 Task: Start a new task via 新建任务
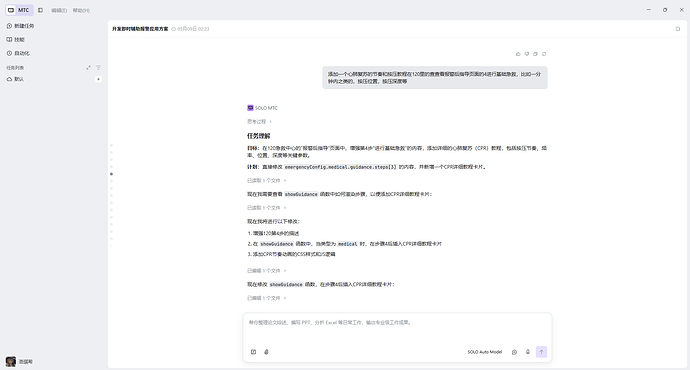click(20, 26)
